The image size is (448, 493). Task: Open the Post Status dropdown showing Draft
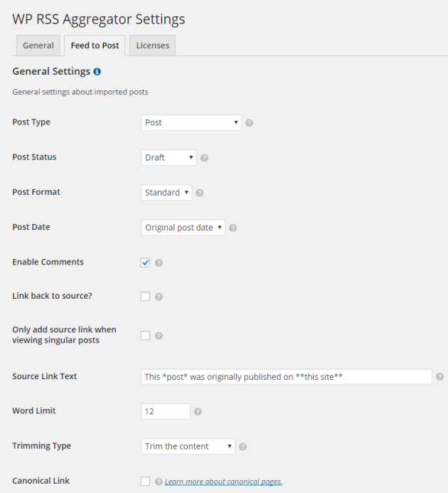169,157
